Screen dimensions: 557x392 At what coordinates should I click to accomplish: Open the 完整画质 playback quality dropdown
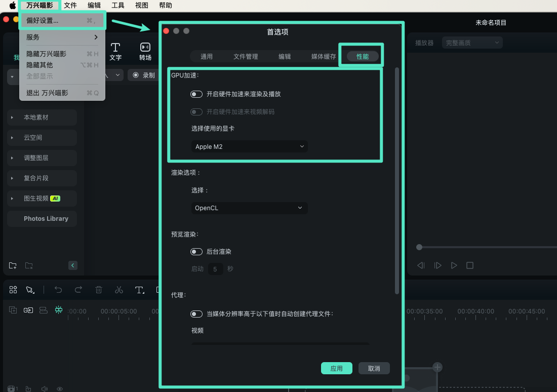coord(472,43)
